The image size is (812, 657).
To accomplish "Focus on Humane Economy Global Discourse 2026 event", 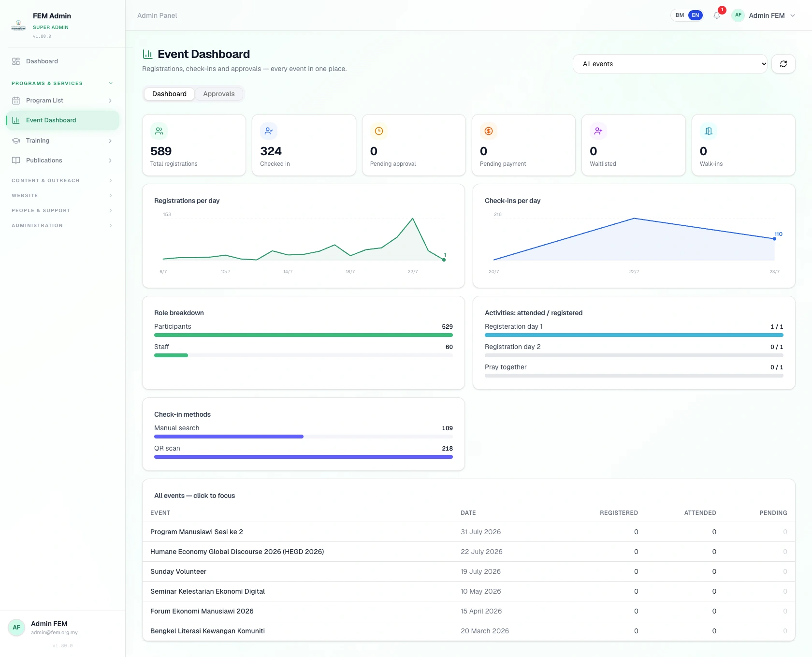I will [469, 552].
